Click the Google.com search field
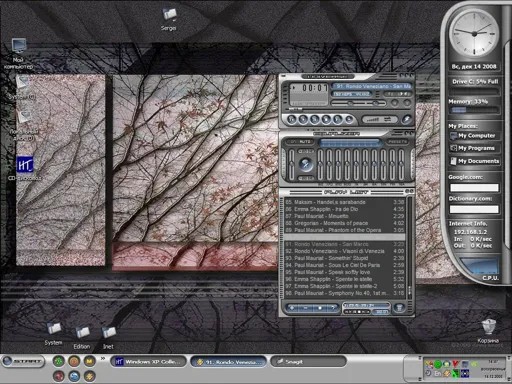Viewport: 512px width, 384px height. pyautogui.click(x=474, y=188)
